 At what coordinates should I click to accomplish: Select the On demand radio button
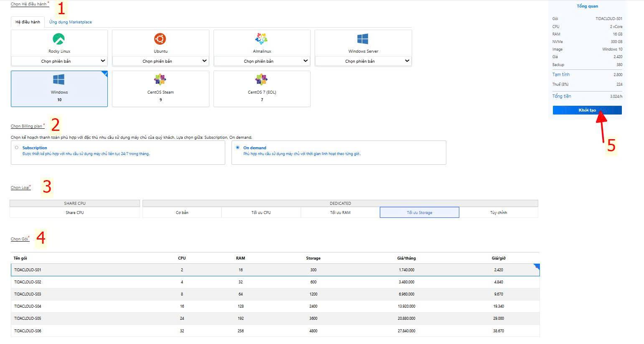[238, 148]
